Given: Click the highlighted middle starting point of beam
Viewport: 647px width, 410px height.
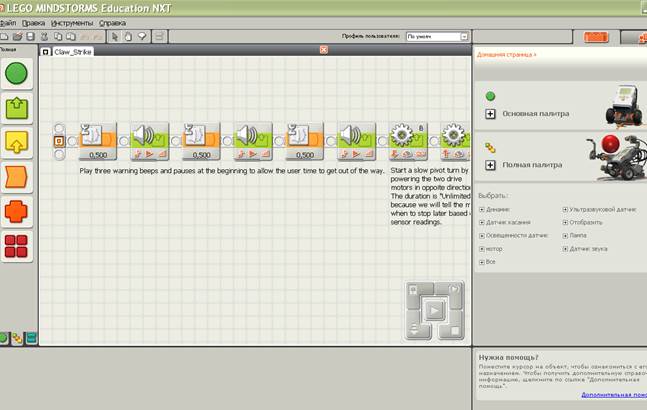Looking at the screenshot, I should (x=59, y=141).
